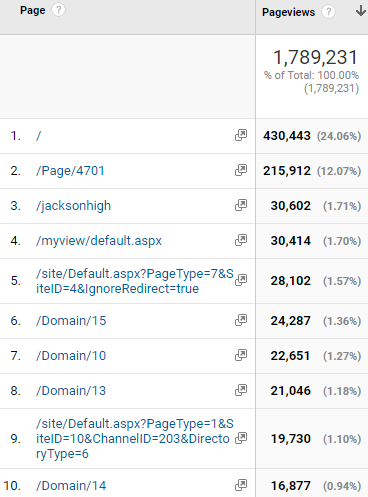The height and width of the screenshot is (497, 368).
Task: Click the pop-out icon for the ChannelID=203 row
Action: (241, 438)
